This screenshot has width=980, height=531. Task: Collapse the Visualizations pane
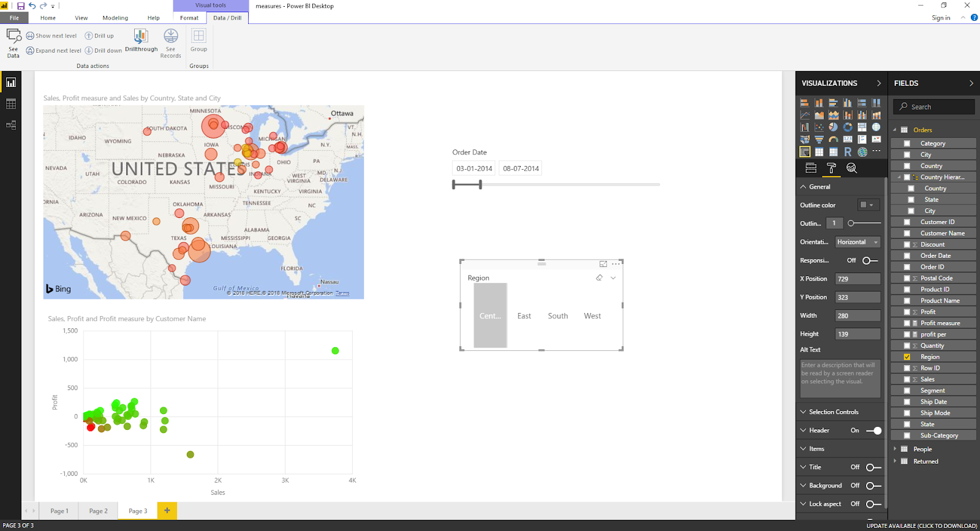(x=879, y=83)
